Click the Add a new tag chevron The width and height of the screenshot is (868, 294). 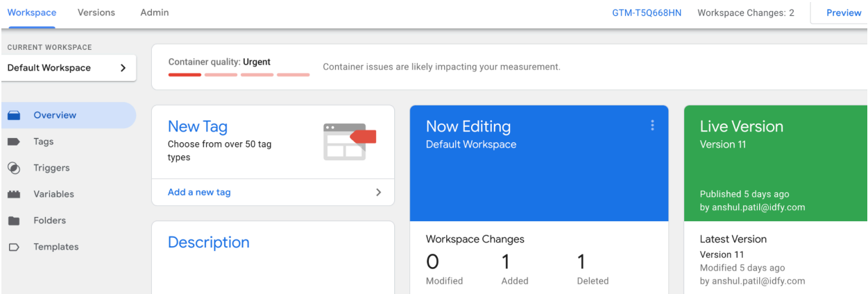pyautogui.click(x=378, y=193)
